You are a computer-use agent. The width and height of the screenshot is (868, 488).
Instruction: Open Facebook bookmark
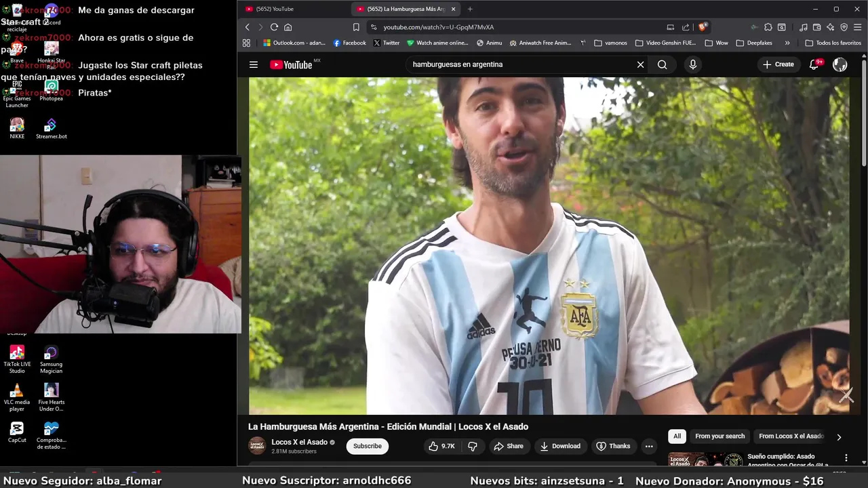[349, 43]
